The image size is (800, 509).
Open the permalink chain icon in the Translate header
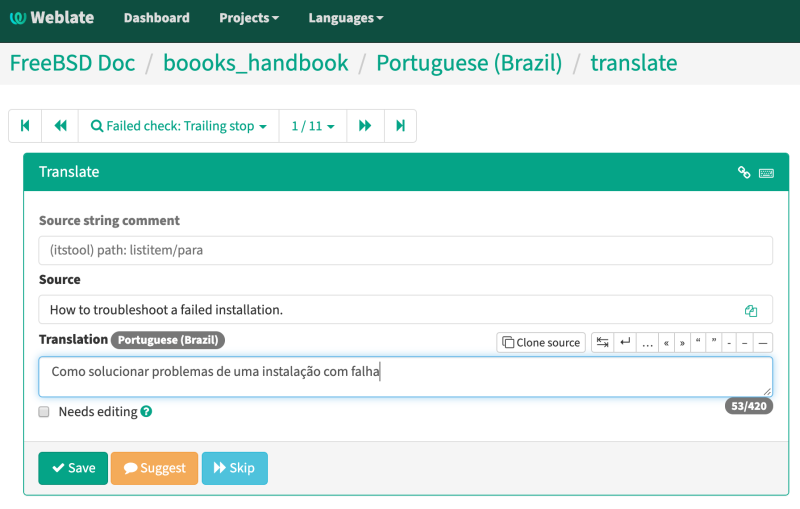click(744, 172)
